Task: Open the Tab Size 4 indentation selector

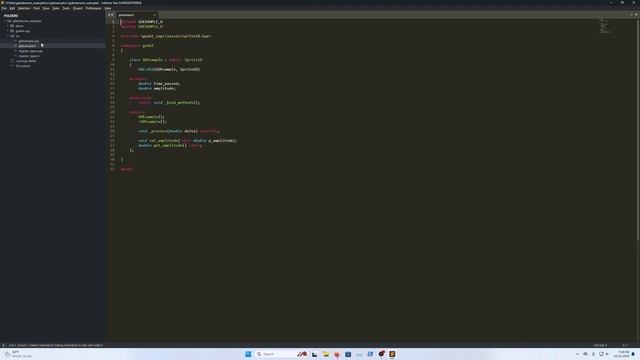Action: coord(600,345)
